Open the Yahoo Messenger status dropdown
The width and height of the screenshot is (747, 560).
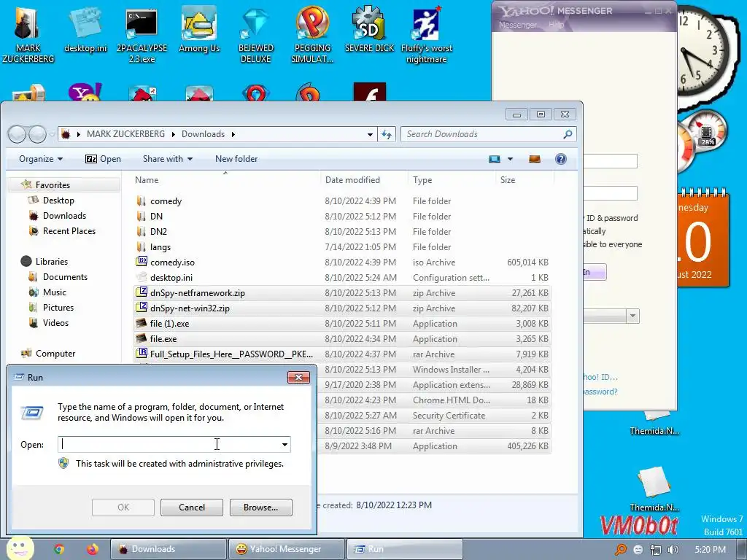[632, 316]
